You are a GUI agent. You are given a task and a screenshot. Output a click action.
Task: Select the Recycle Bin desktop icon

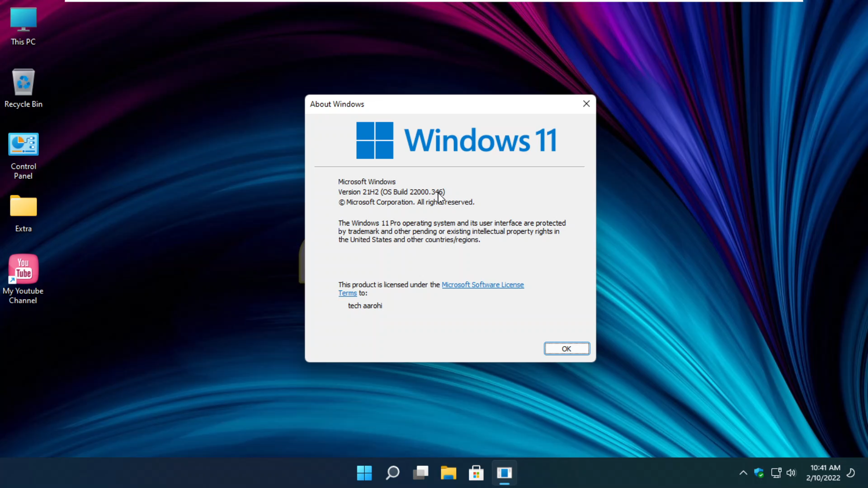click(x=23, y=89)
